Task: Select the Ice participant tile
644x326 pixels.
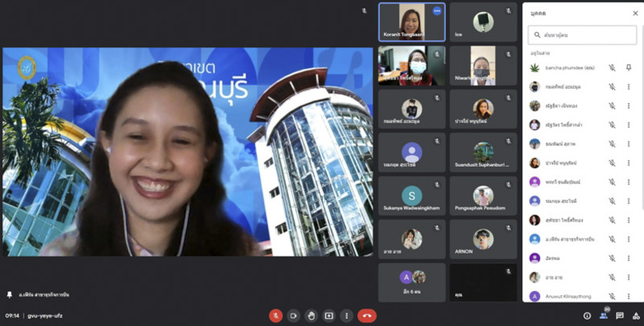Action: pos(483,22)
